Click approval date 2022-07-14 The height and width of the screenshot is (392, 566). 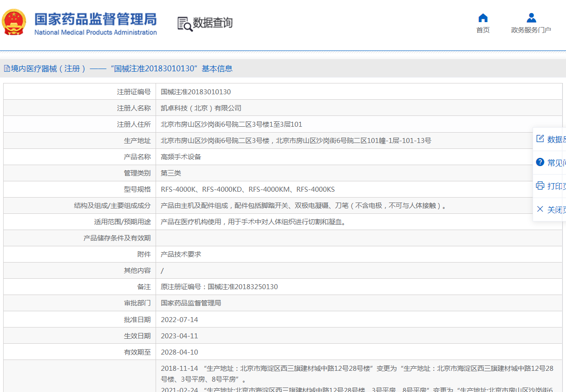coord(179,320)
